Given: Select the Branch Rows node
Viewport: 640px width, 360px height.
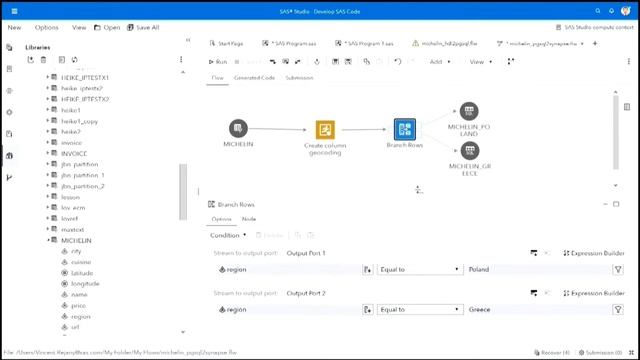Looking at the screenshot, I should click(404, 129).
